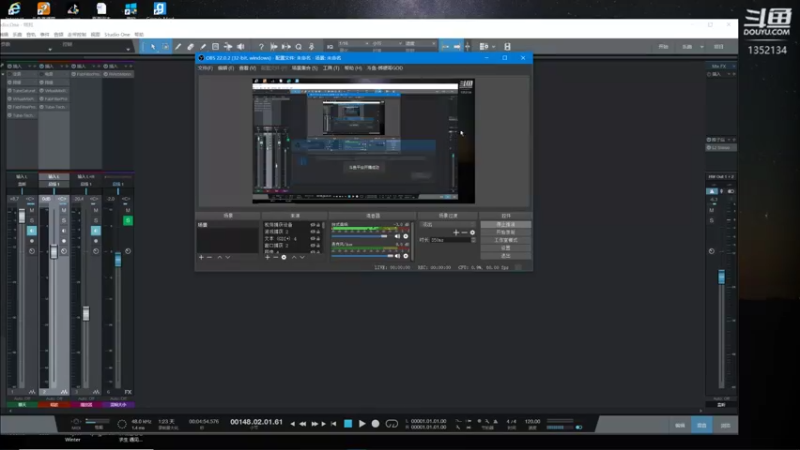
Task: Toggle visibility eye of second OBS source
Action: point(313,232)
